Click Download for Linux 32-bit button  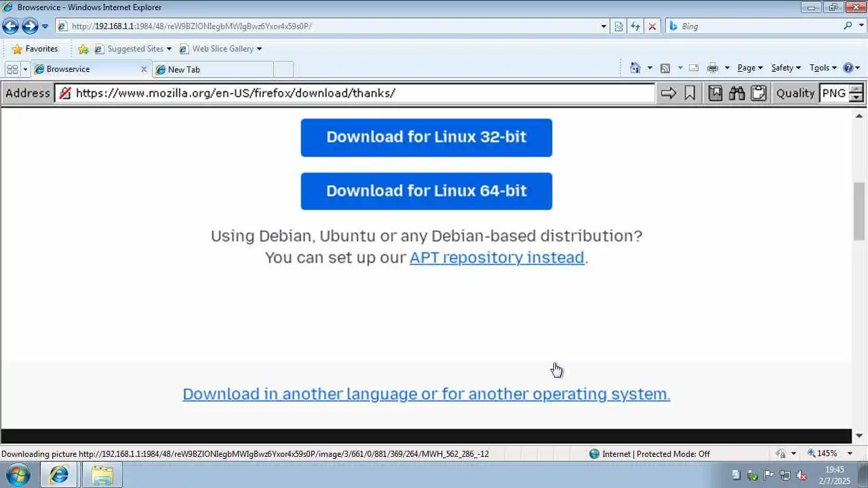pyautogui.click(x=427, y=138)
